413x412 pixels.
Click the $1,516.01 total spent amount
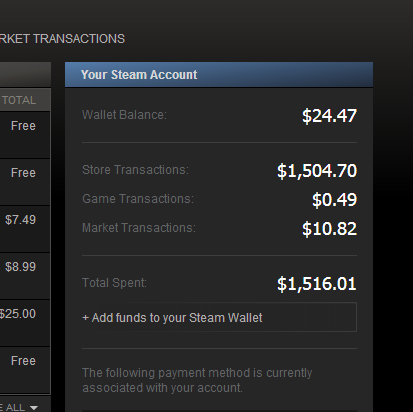click(317, 284)
